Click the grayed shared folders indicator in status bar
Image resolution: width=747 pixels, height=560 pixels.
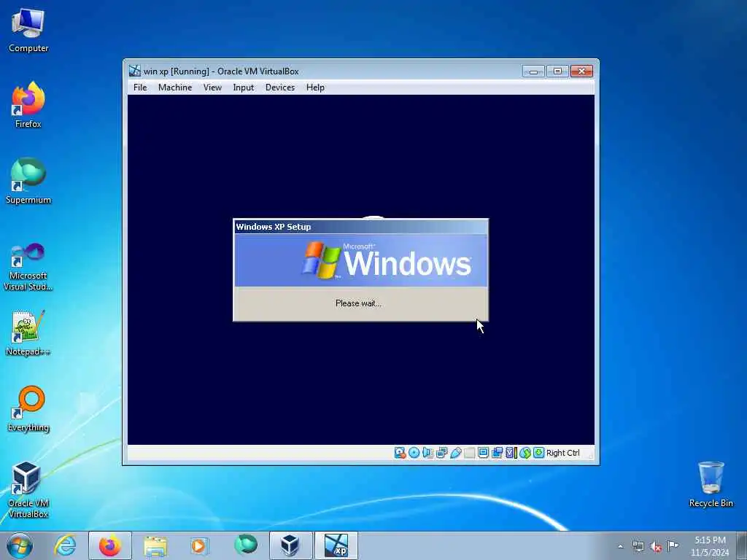469,453
